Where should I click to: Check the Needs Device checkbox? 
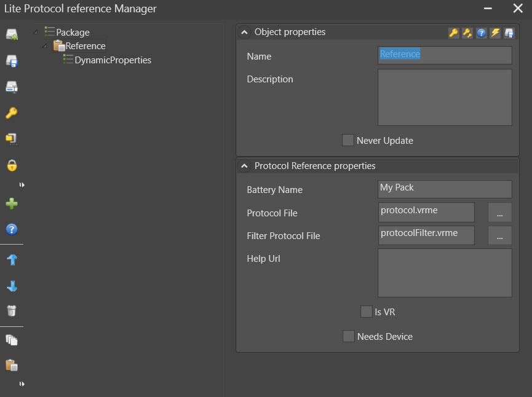pos(349,336)
